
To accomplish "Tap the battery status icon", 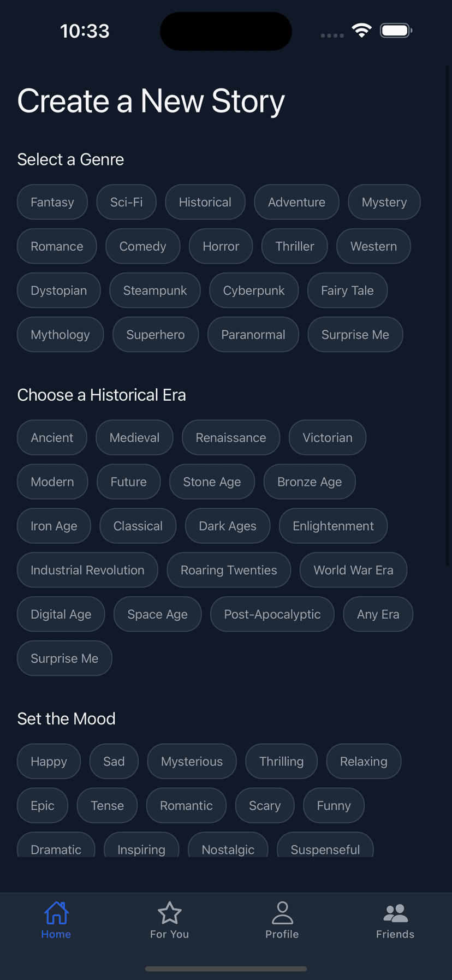I will pos(396,31).
